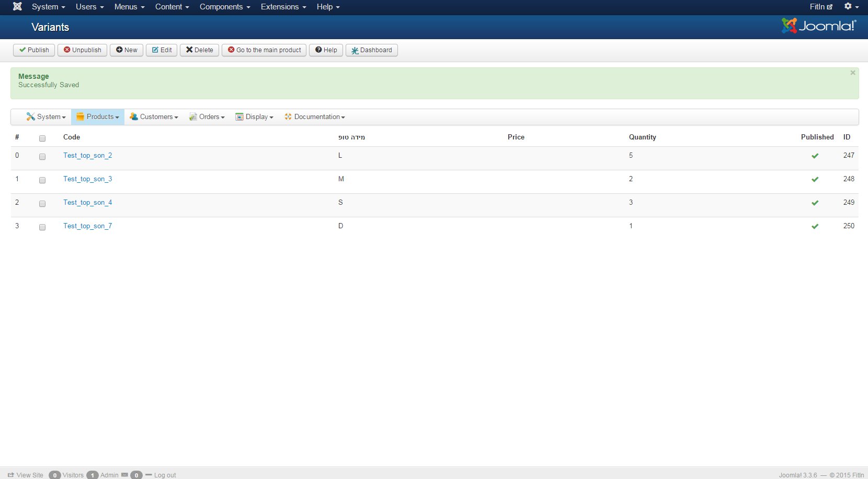
Task: Click the Price column header
Action: (x=516, y=137)
